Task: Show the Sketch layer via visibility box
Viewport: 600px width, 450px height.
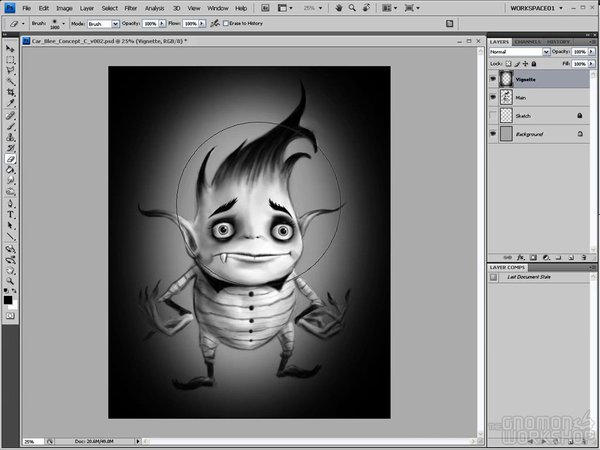Action: tap(494, 116)
